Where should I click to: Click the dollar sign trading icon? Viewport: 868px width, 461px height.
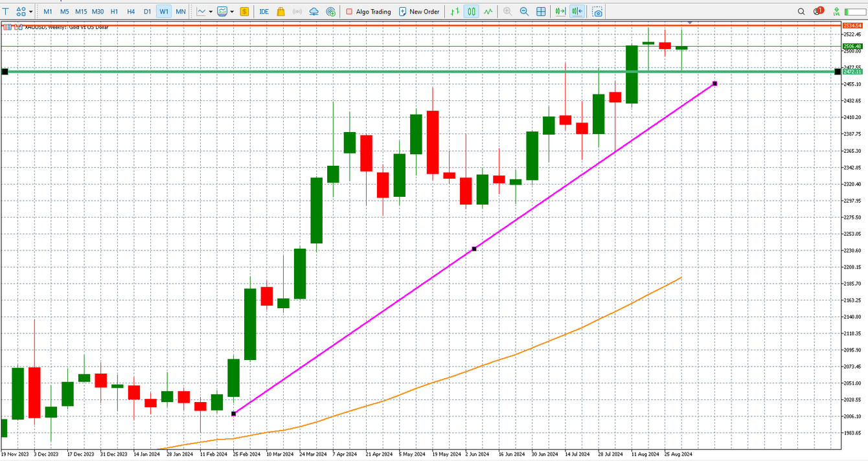click(244, 12)
